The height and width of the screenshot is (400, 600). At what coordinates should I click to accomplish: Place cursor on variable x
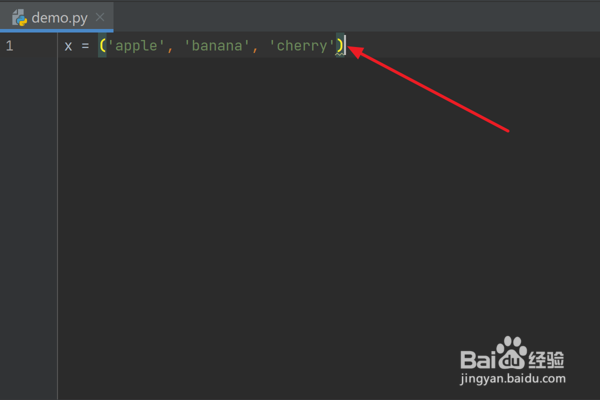[x=68, y=46]
